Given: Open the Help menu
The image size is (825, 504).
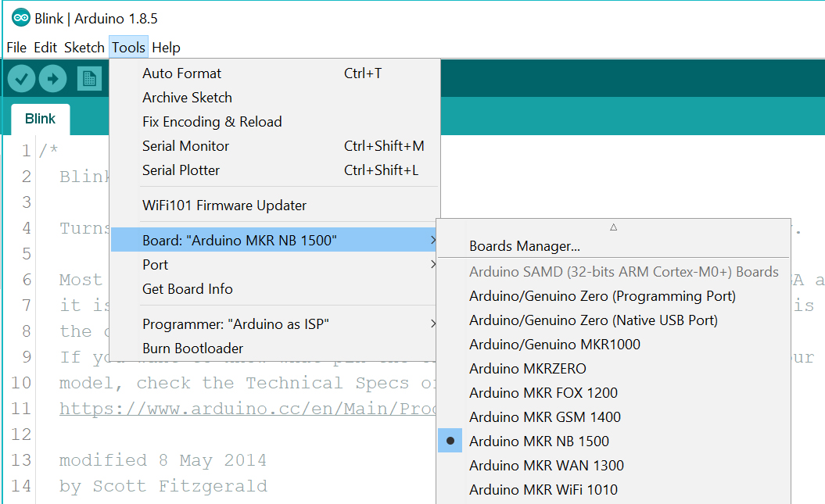Looking at the screenshot, I should pyautogui.click(x=167, y=48).
